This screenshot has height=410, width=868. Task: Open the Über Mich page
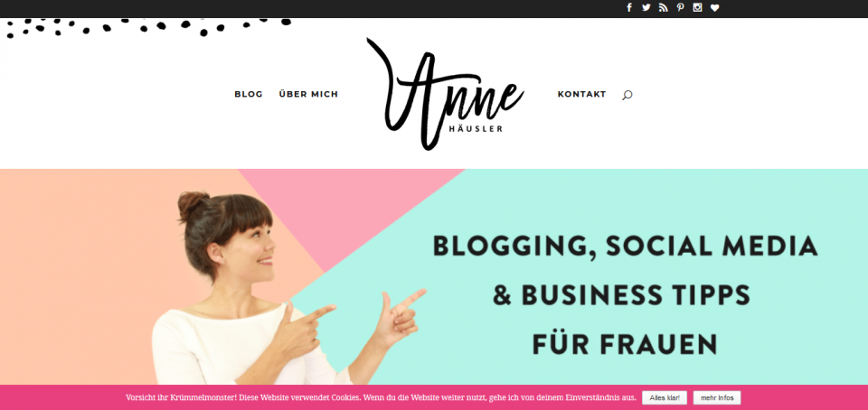pos(308,95)
